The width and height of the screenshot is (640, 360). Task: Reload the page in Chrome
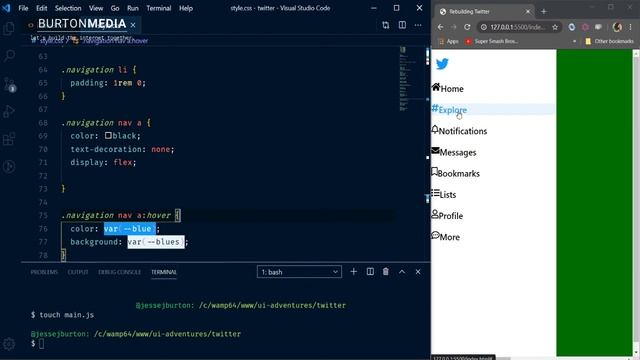467,27
